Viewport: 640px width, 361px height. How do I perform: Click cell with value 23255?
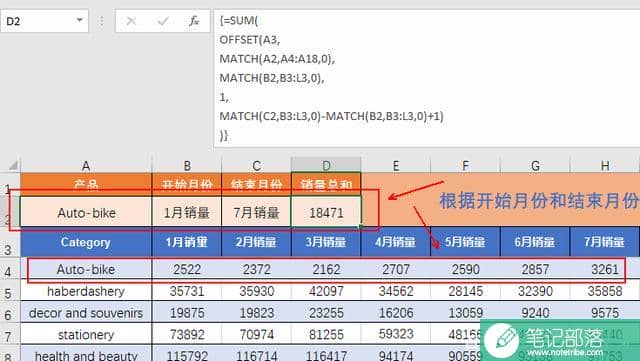(x=326, y=313)
